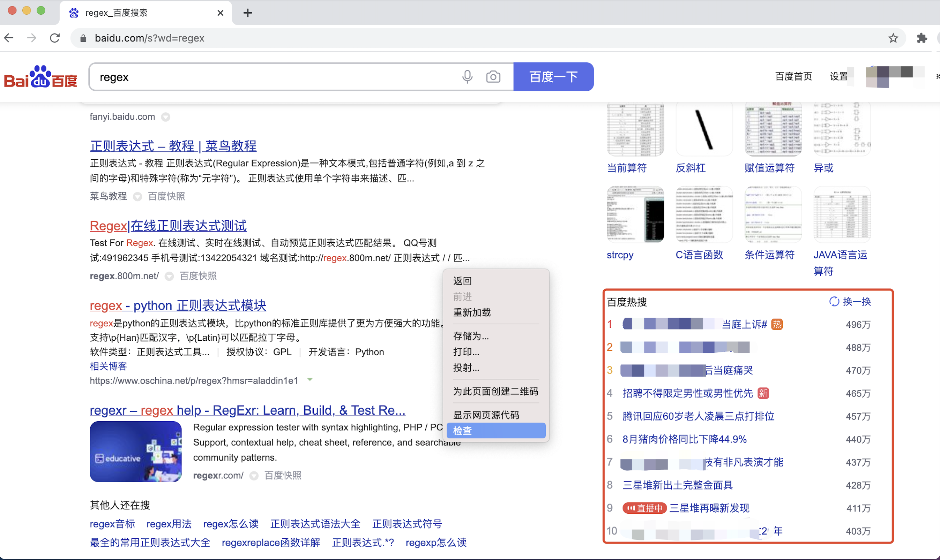Screen dimensions: 940x560
Task: Open a new tab with the plus button
Action: tap(248, 13)
